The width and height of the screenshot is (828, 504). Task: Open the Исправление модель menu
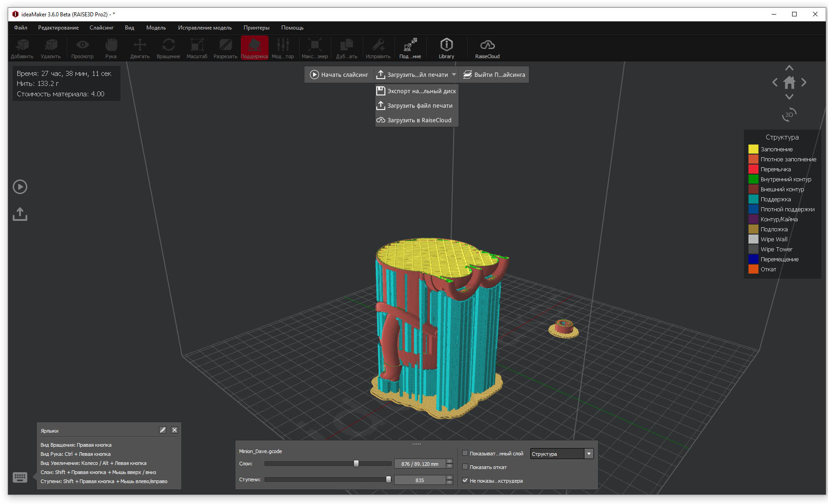(x=205, y=28)
